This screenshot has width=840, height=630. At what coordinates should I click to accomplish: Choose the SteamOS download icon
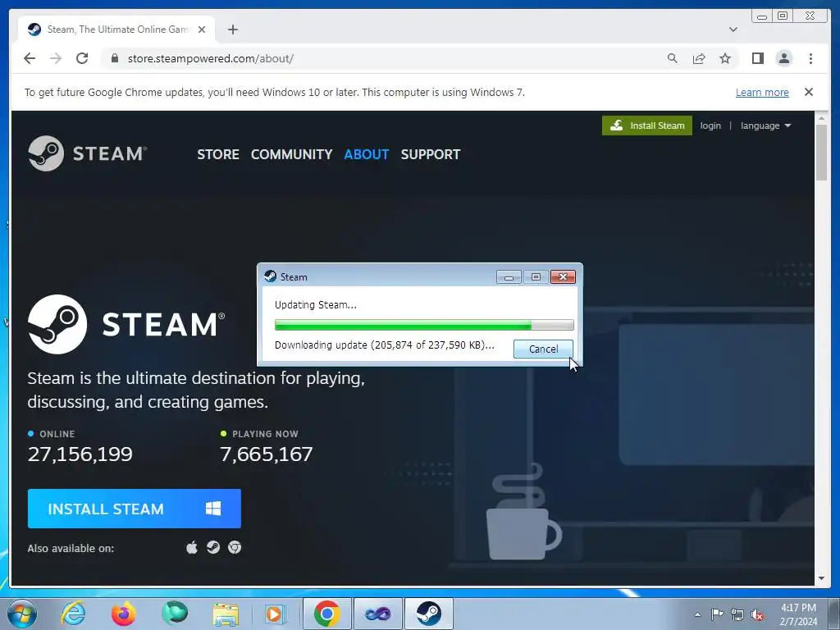(x=213, y=547)
